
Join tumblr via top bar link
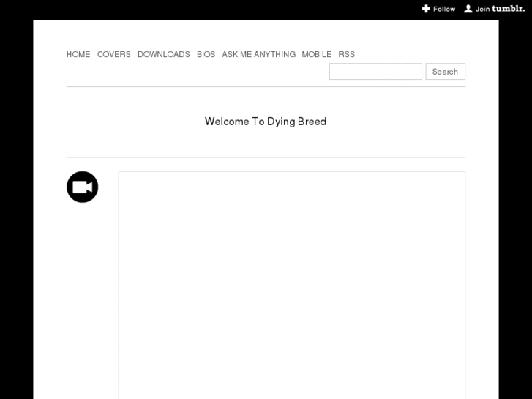495,9
